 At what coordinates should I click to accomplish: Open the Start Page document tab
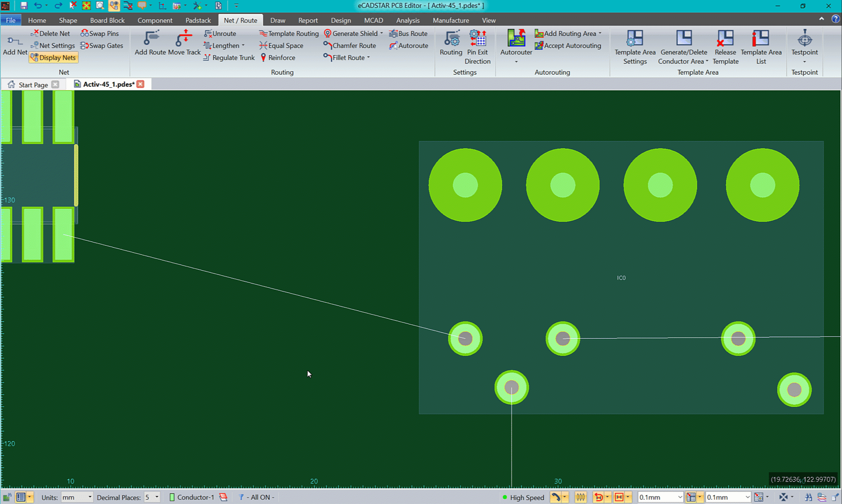point(33,84)
